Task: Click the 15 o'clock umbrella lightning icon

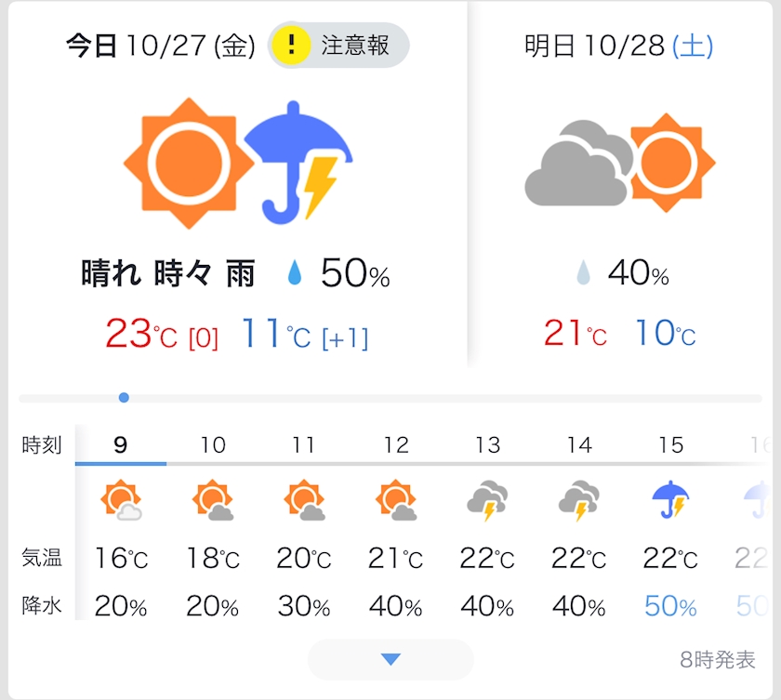Action: pos(670,500)
